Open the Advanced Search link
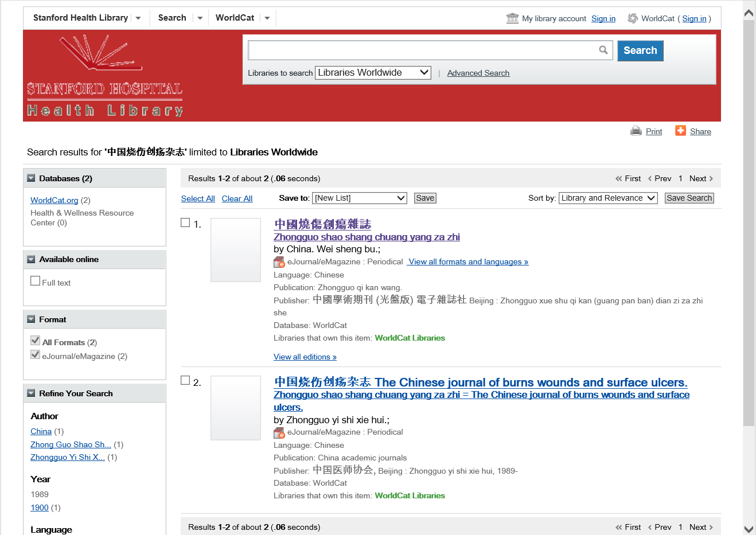Image resolution: width=756 pixels, height=535 pixels. pyautogui.click(x=478, y=73)
